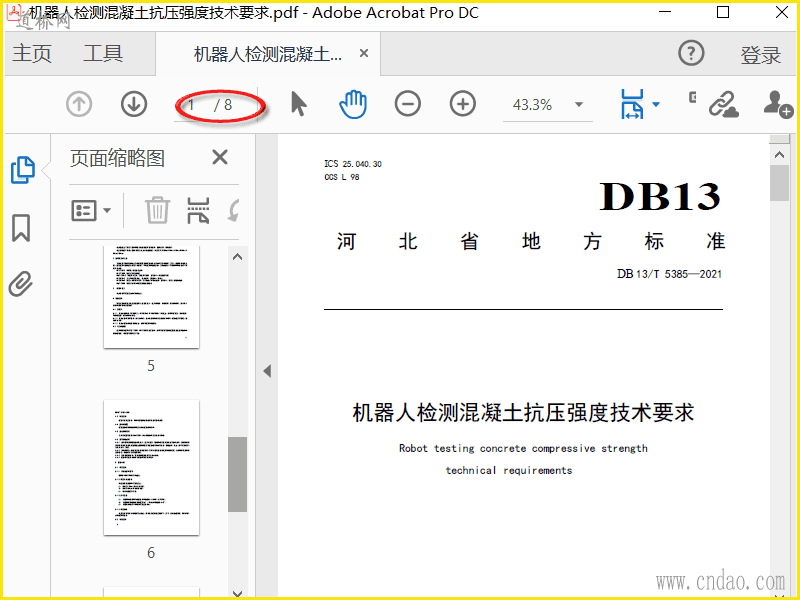
Task: Open the zoom level dropdown arrow
Action: point(579,105)
